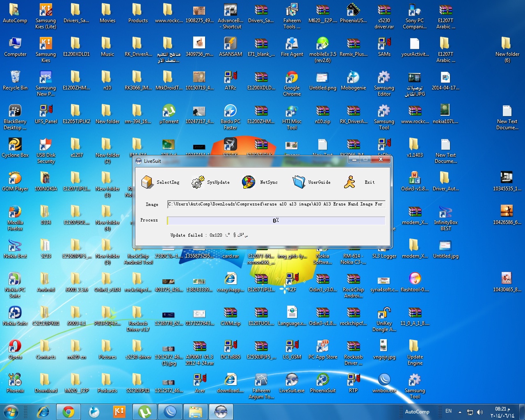The image size is (525, 420).
Task: Select InfinityBox BEST icon
Action: coord(446,218)
